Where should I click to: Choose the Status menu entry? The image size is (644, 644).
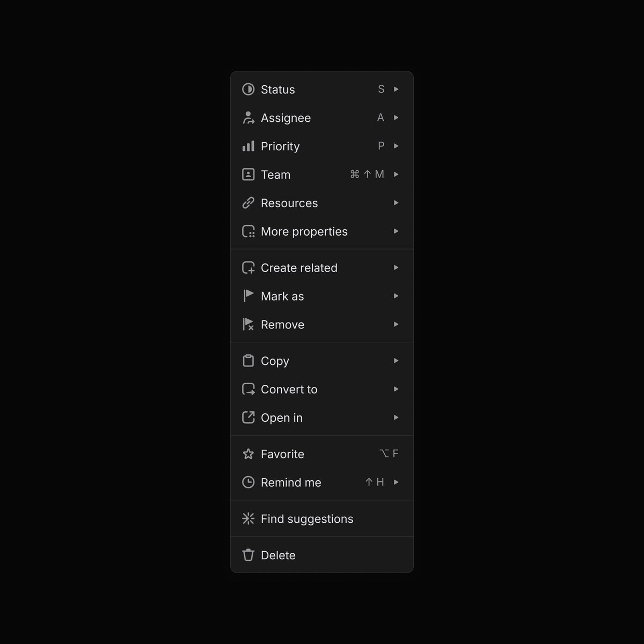click(322, 89)
